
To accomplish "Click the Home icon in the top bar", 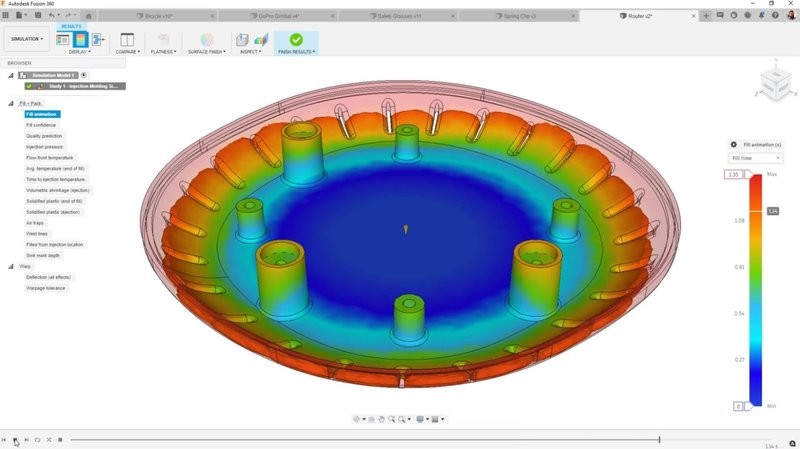I will click(89, 16).
